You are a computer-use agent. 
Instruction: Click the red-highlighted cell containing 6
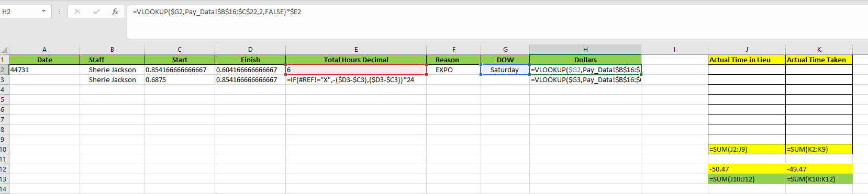click(x=356, y=70)
